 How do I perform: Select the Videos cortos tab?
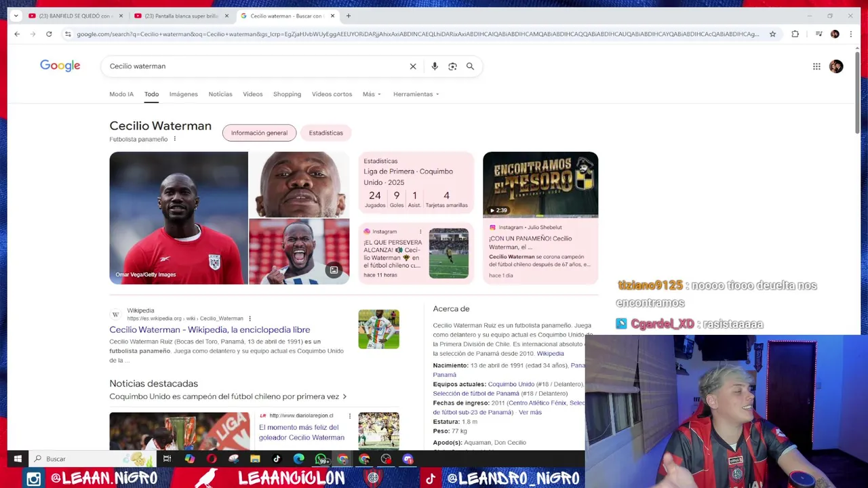[332, 94]
